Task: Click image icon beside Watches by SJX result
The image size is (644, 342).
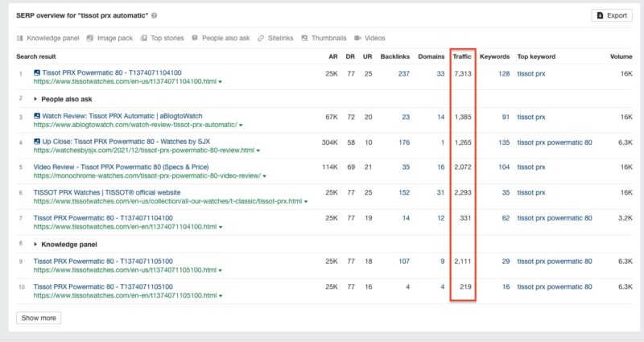Action: click(x=37, y=142)
